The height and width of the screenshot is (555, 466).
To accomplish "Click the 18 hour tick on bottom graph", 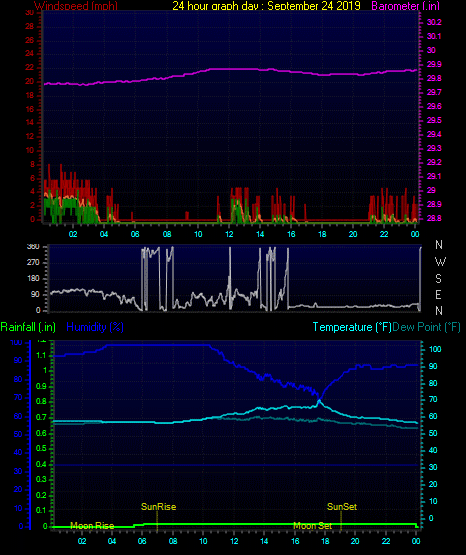I will click(x=325, y=541).
